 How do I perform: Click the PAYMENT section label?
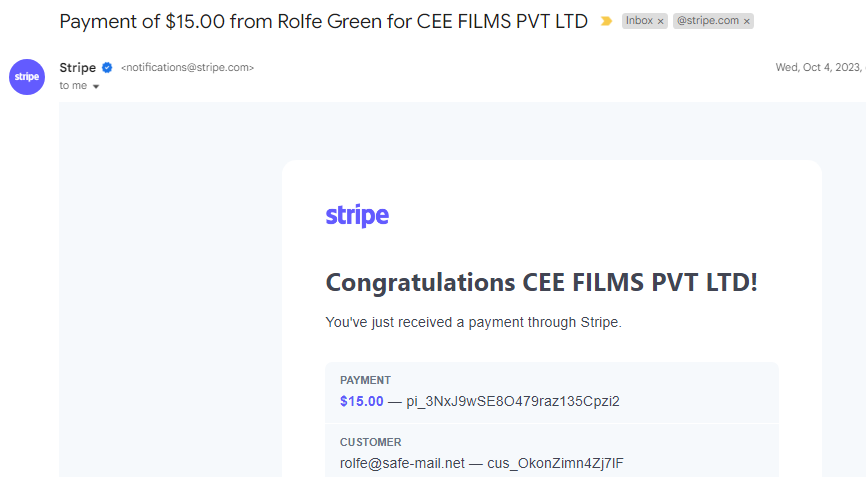365,380
